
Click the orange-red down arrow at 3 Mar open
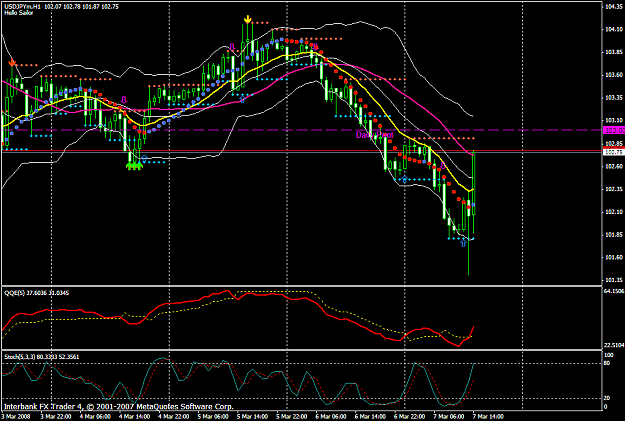[12, 62]
